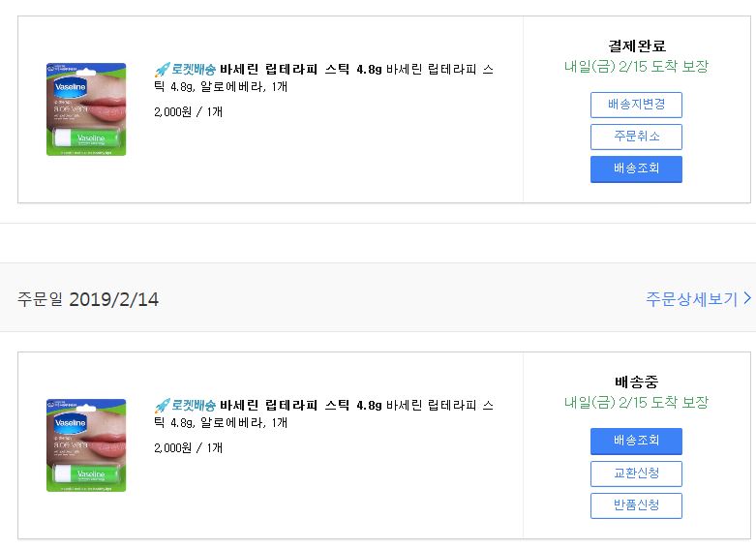Click the green arrival guarantee text under 배송중
This screenshot has height=550, width=756.
[x=637, y=402]
